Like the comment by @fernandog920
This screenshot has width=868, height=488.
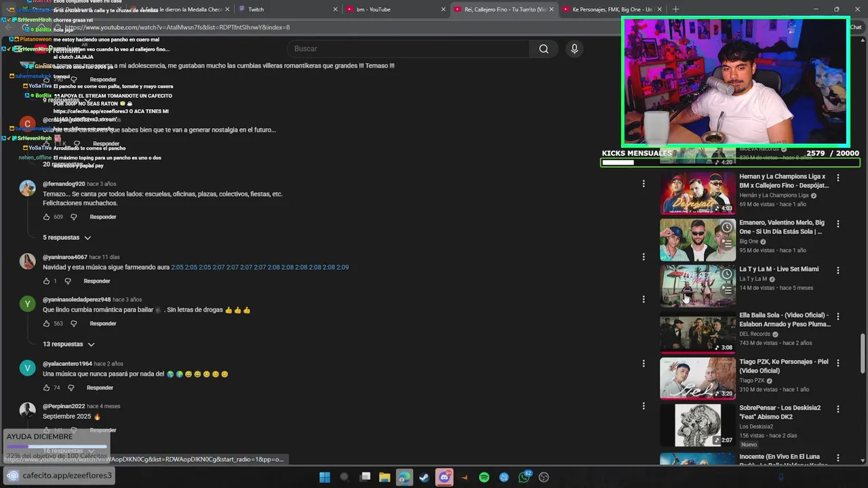point(46,217)
